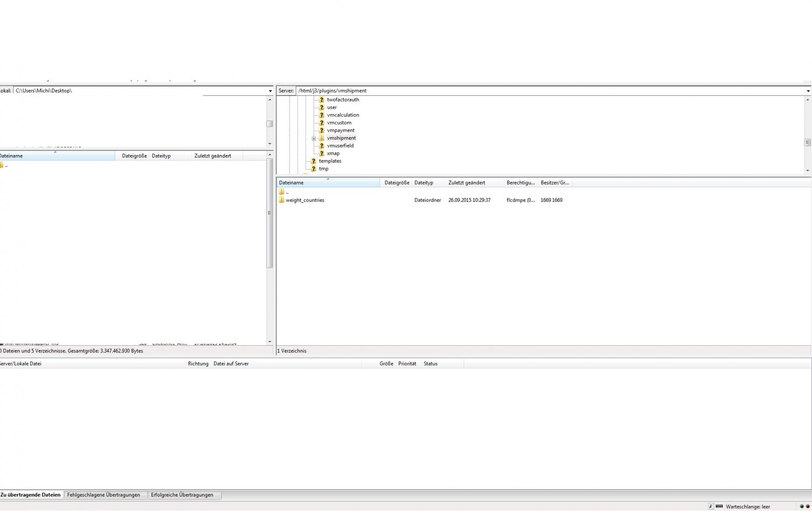The image size is (812, 511).
Task: Open the server path dropdown
Action: pyautogui.click(x=808, y=91)
